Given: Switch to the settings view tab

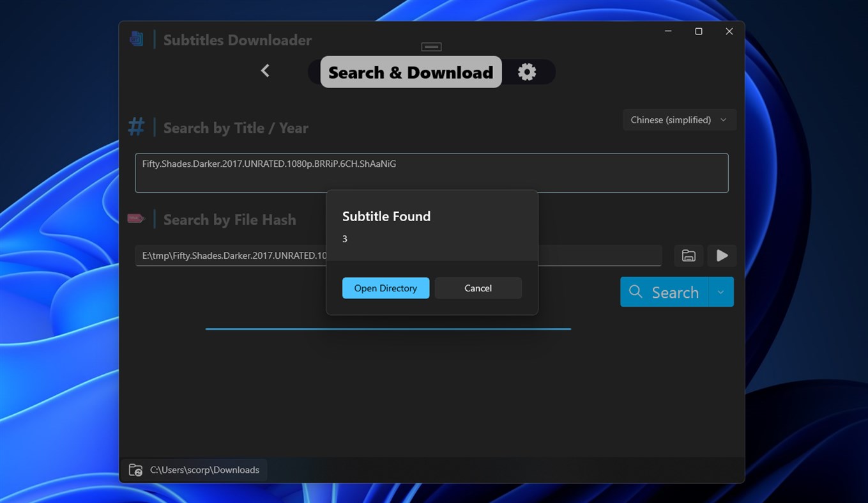Looking at the screenshot, I should coord(526,72).
